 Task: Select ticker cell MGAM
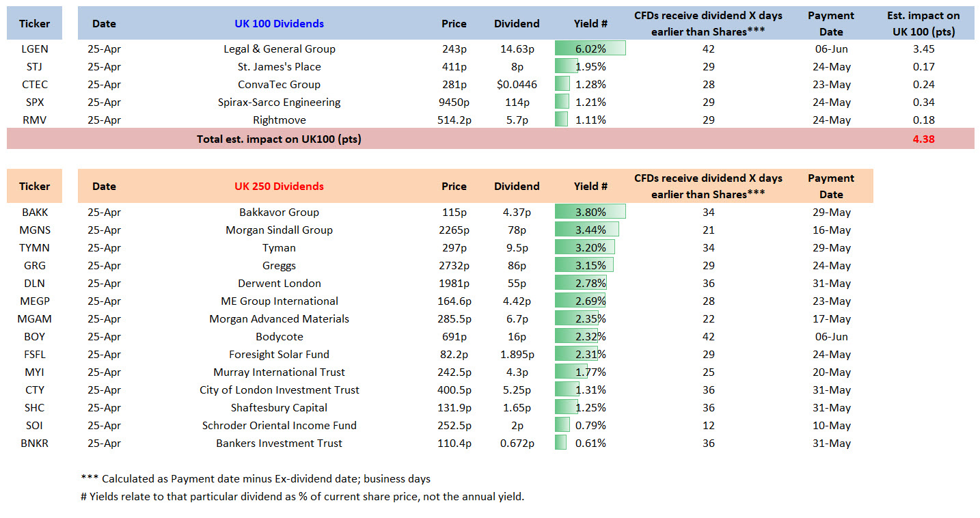coord(34,318)
